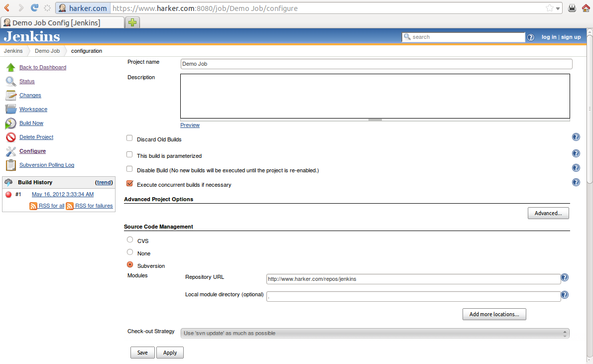This screenshot has height=364, width=593.
Task: Click the Changes notepad icon
Action: coord(10,95)
